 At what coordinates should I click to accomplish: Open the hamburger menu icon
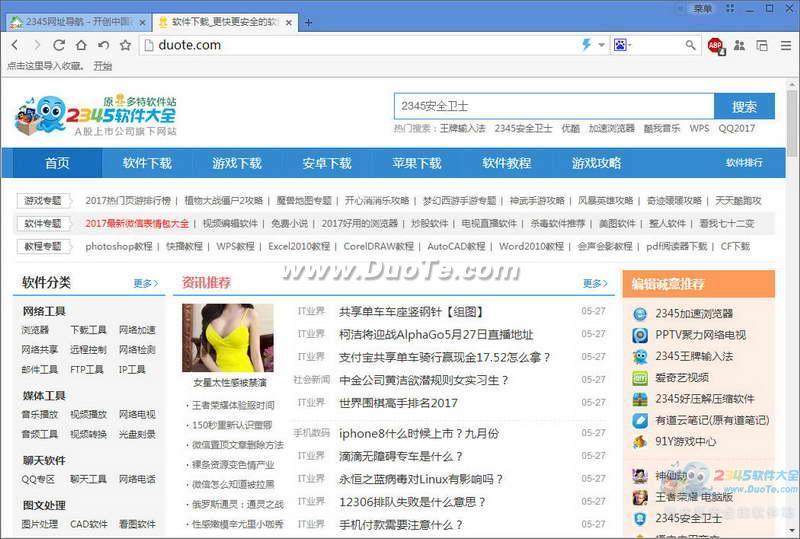[786, 45]
